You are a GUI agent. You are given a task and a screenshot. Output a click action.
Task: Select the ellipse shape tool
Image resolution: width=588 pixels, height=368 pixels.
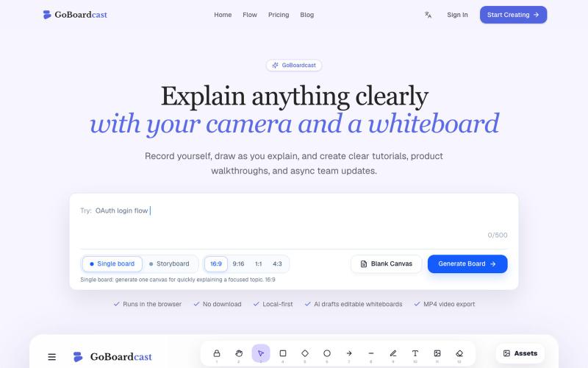point(327,353)
